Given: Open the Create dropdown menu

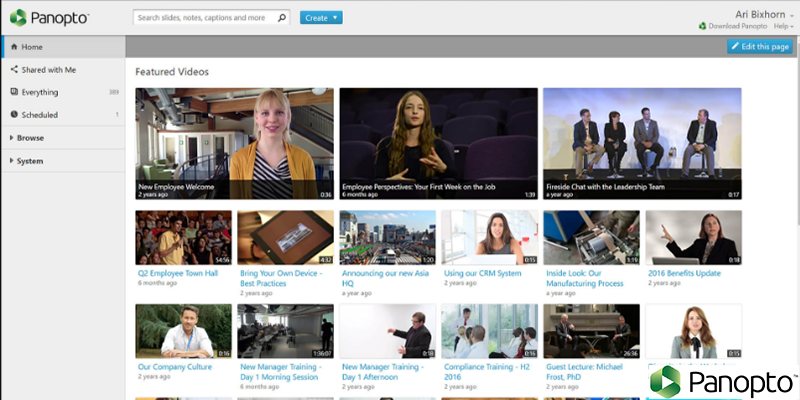Looking at the screenshot, I should [x=321, y=18].
